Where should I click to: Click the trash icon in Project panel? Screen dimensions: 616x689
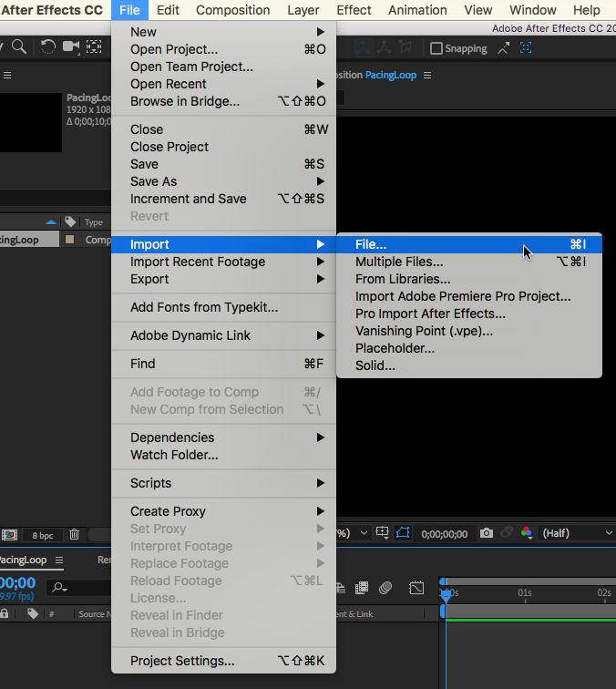coord(74,535)
